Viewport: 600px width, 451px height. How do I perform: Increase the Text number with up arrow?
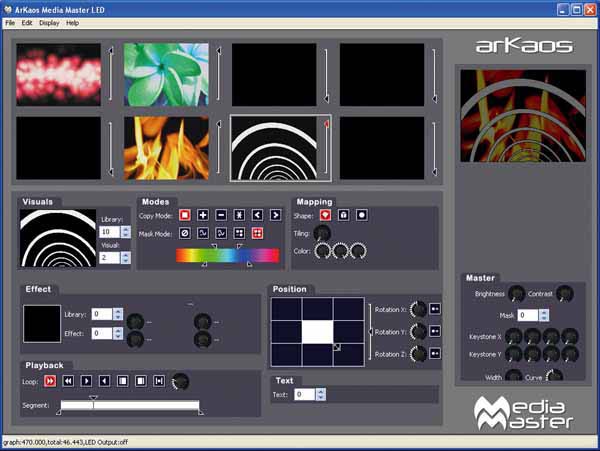[x=321, y=391]
